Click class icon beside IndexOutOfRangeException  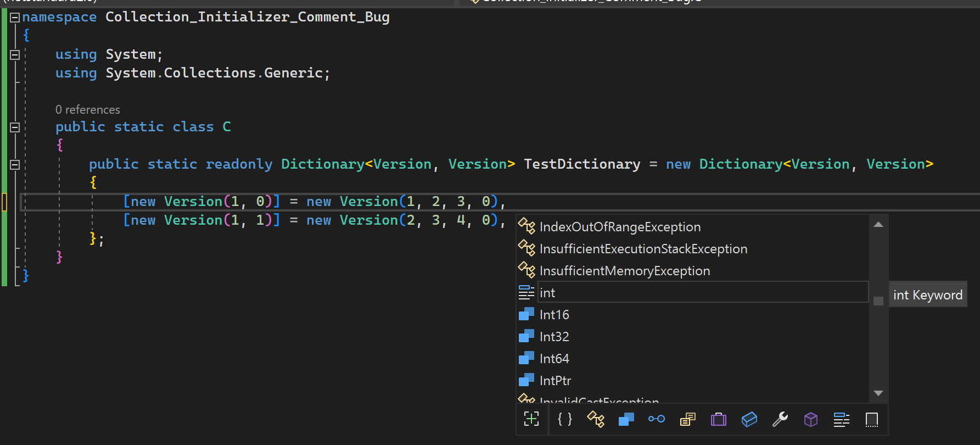[x=527, y=226]
